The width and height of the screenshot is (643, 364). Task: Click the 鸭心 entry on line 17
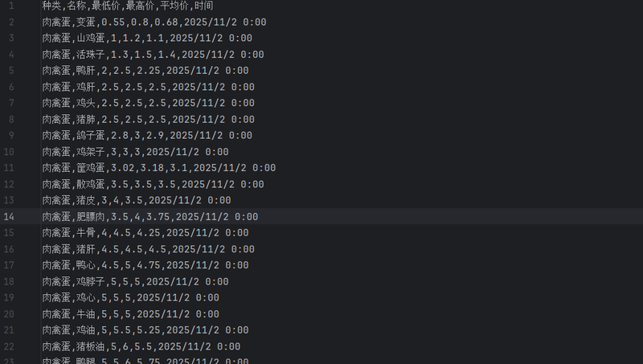[x=86, y=265]
